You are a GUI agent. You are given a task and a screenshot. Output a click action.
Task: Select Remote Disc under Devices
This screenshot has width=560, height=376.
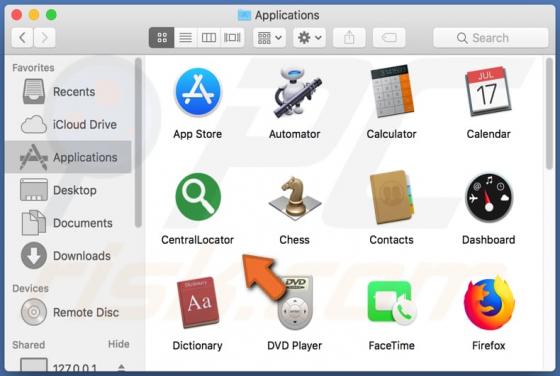click(x=68, y=312)
